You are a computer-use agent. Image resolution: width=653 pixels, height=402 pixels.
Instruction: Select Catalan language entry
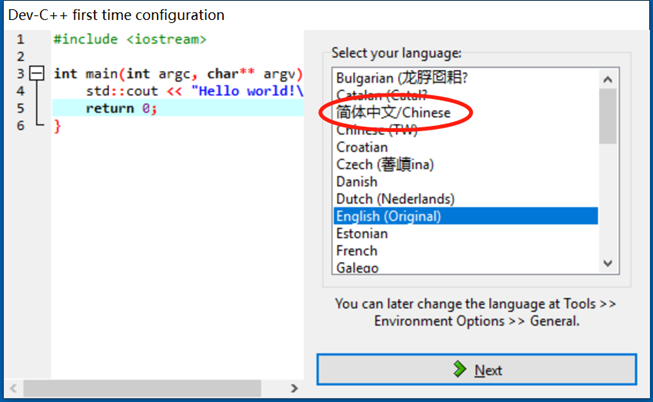[466, 95]
